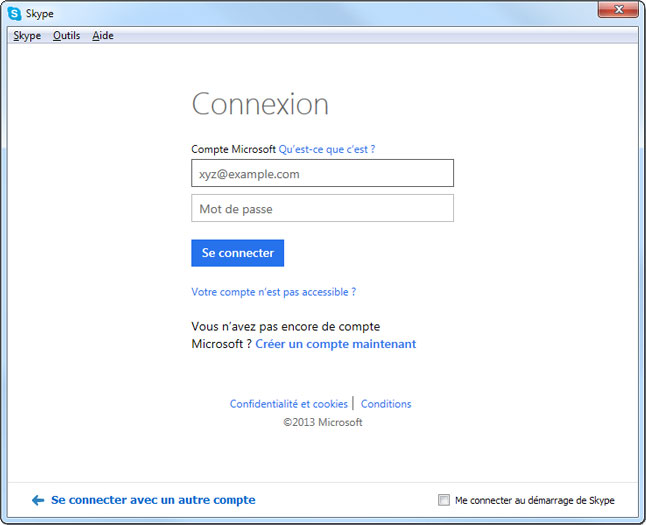The image size is (646, 525).
Task: Click the Skype logo icon in title bar
Action: (15, 14)
